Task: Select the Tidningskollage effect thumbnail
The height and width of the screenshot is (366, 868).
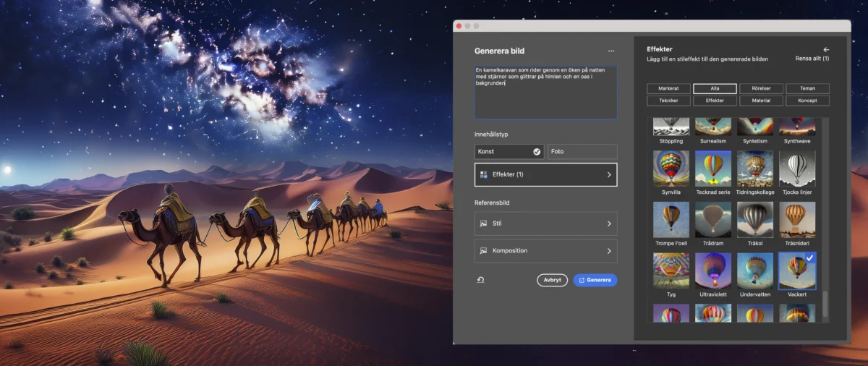Action: click(x=755, y=169)
